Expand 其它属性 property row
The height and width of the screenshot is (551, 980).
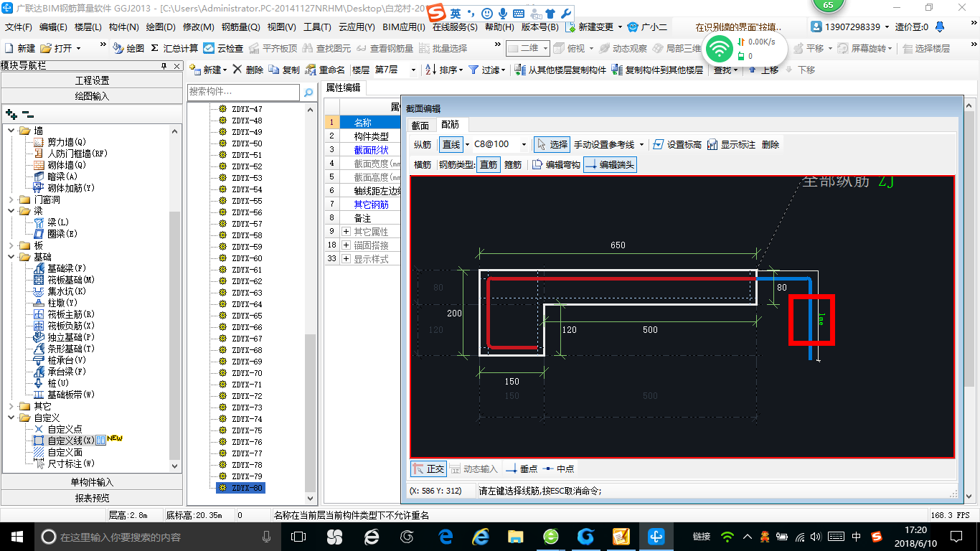pos(346,232)
